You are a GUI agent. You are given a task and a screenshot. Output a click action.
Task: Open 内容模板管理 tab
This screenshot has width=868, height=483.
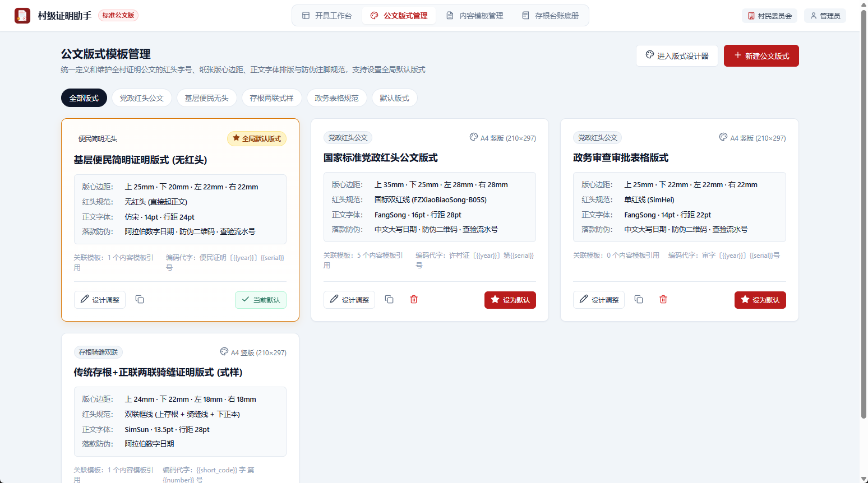coord(475,16)
